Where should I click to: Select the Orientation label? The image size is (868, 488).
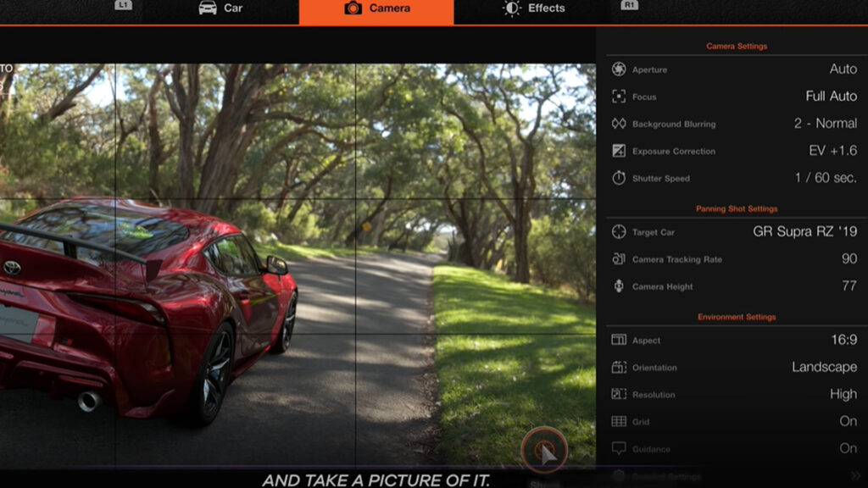pyautogui.click(x=654, y=368)
